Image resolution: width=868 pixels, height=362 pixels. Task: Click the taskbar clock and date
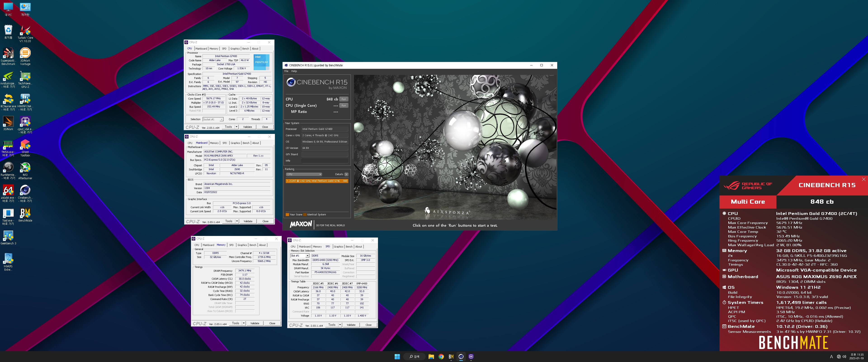point(856,357)
